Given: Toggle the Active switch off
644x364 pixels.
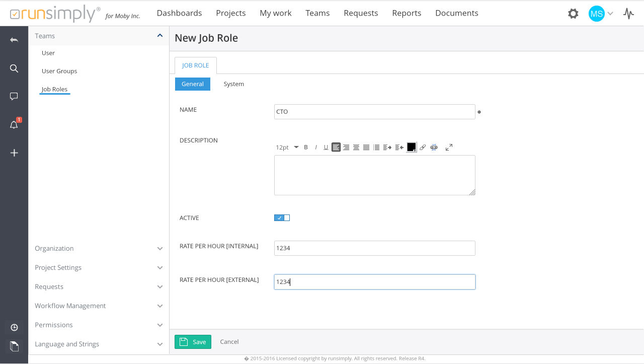Looking at the screenshot, I should coord(282,218).
